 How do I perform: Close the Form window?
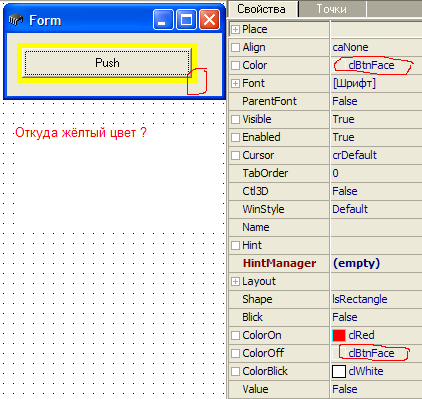[x=209, y=20]
